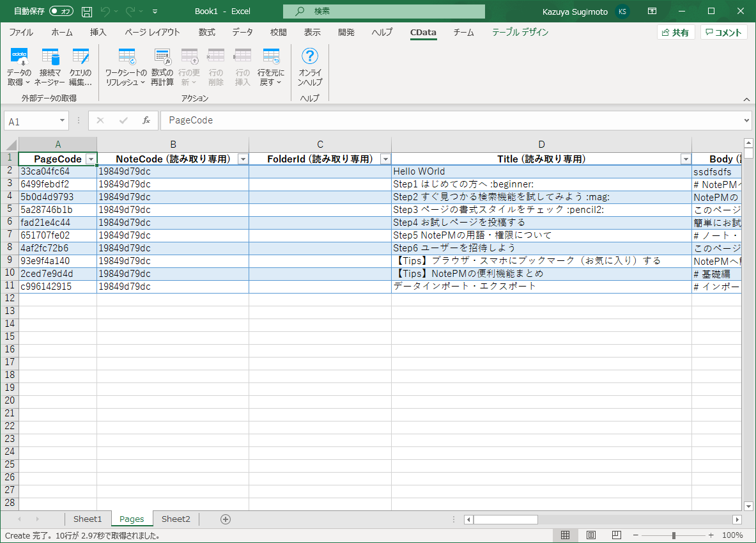
Task: Open the Title column filter dropdown
Action: pyautogui.click(x=686, y=159)
